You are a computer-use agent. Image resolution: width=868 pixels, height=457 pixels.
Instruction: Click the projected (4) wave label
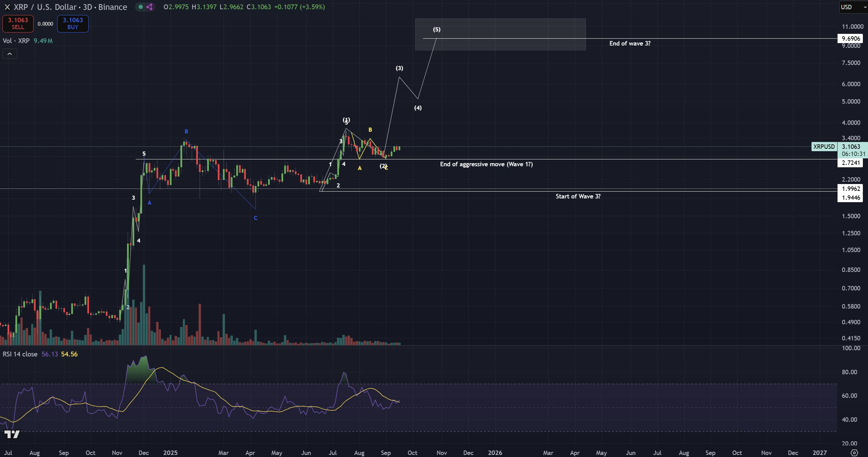tap(418, 108)
